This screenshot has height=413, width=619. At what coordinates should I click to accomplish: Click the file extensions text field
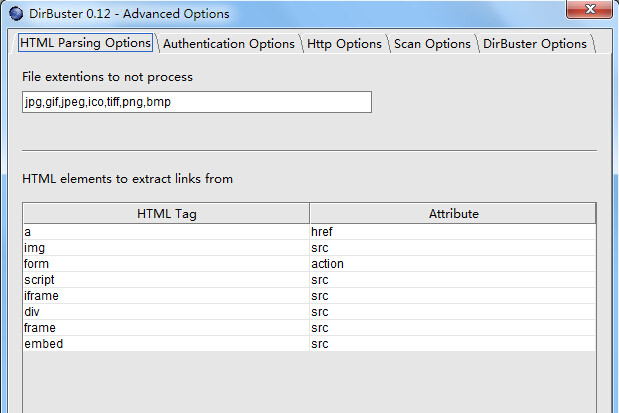pyautogui.click(x=196, y=102)
